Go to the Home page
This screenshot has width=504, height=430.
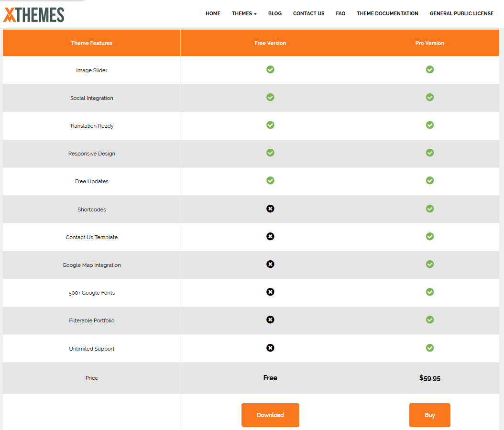pyautogui.click(x=213, y=13)
